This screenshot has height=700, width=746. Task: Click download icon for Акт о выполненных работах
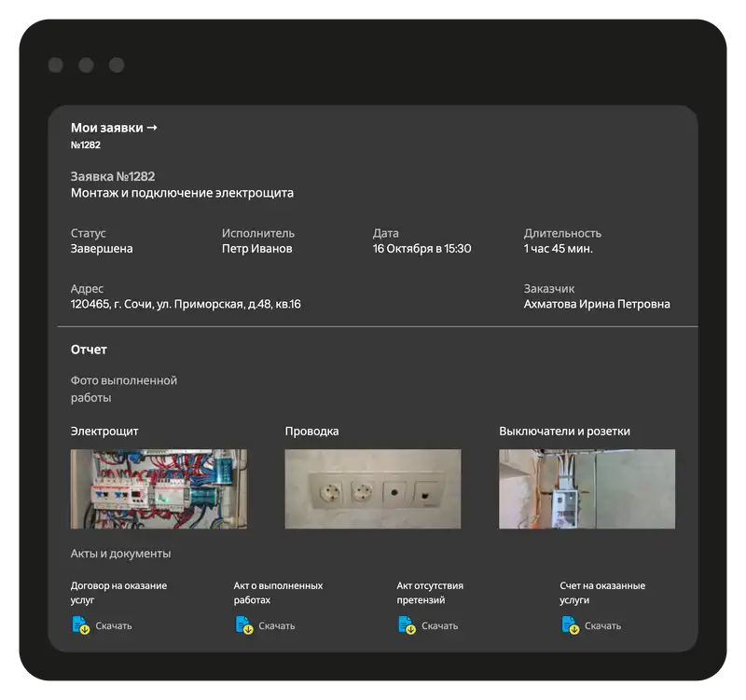(x=243, y=625)
